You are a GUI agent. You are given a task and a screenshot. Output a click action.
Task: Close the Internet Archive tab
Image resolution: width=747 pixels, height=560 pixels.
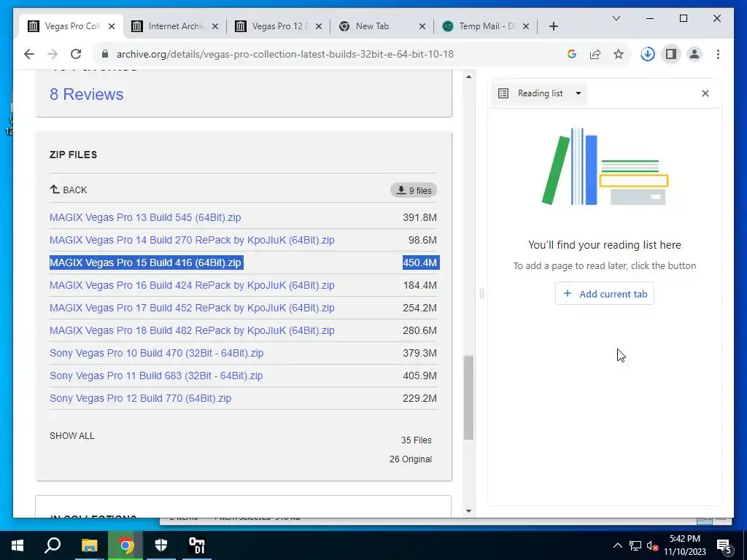[215, 26]
